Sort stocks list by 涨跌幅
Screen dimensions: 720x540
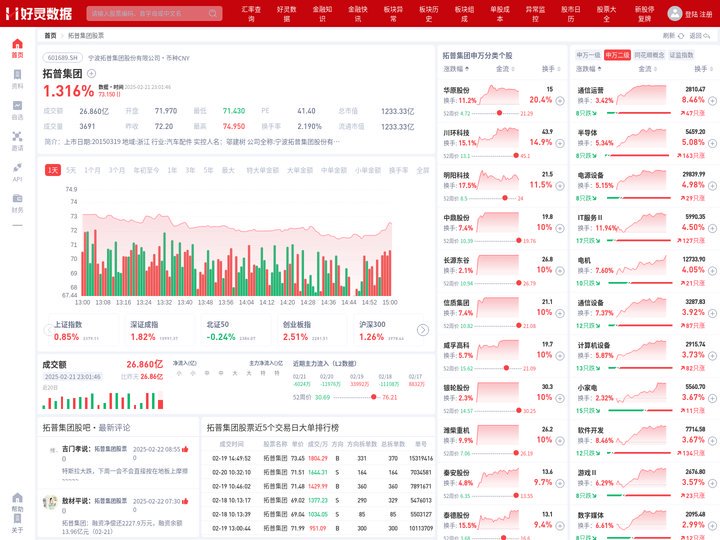tap(456, 69)
